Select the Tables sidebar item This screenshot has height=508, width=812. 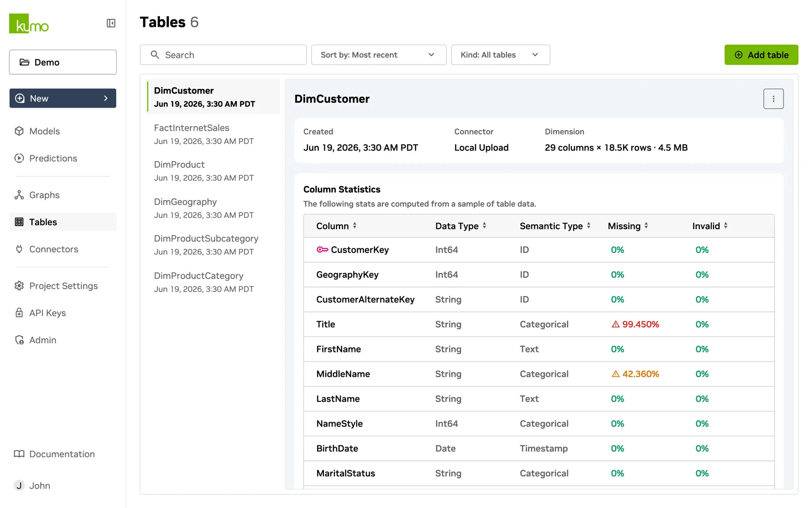[63, 221]
